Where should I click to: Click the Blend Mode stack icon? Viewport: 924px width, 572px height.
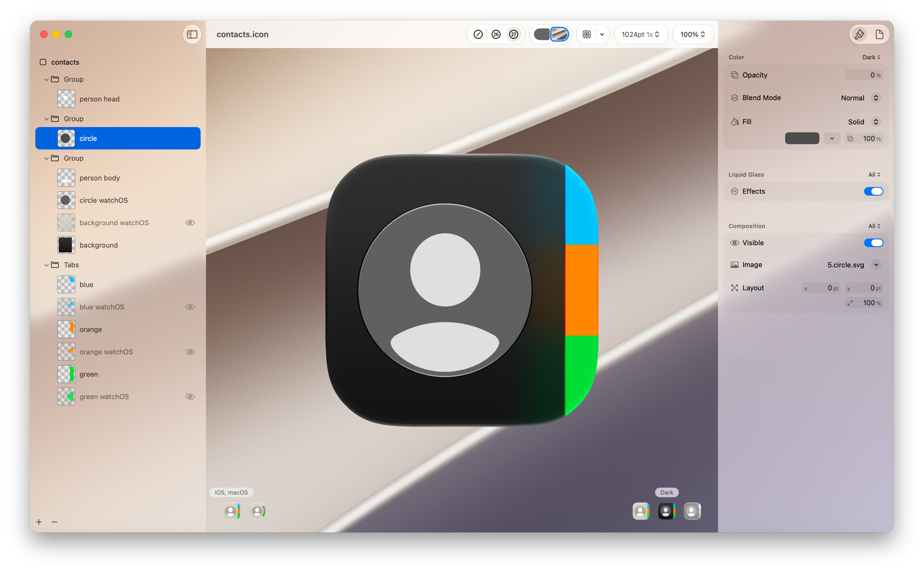pos(734,98)
